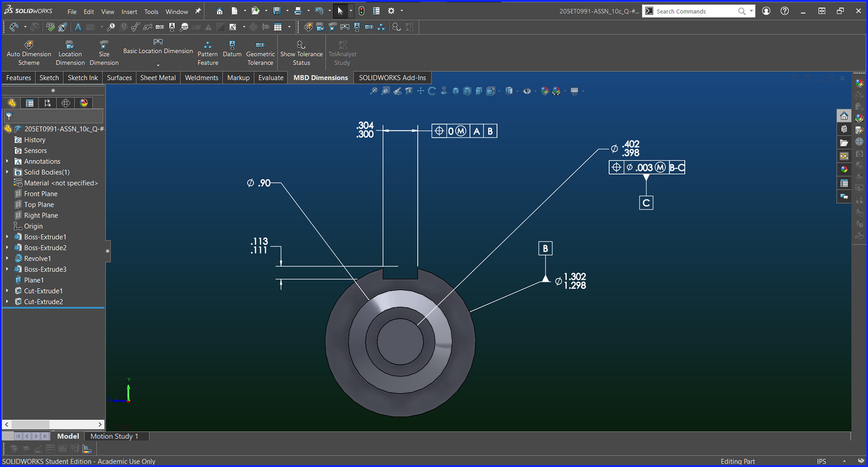The height and width of the screenshot is (467, 868).
Task: Select Location Dimension tool
Action: pos(70,53)
